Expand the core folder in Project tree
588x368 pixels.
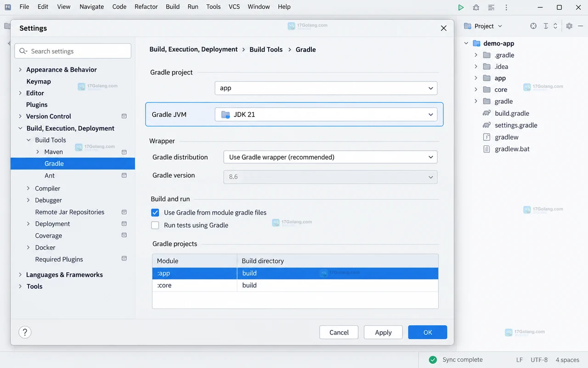tap(476, 90)
